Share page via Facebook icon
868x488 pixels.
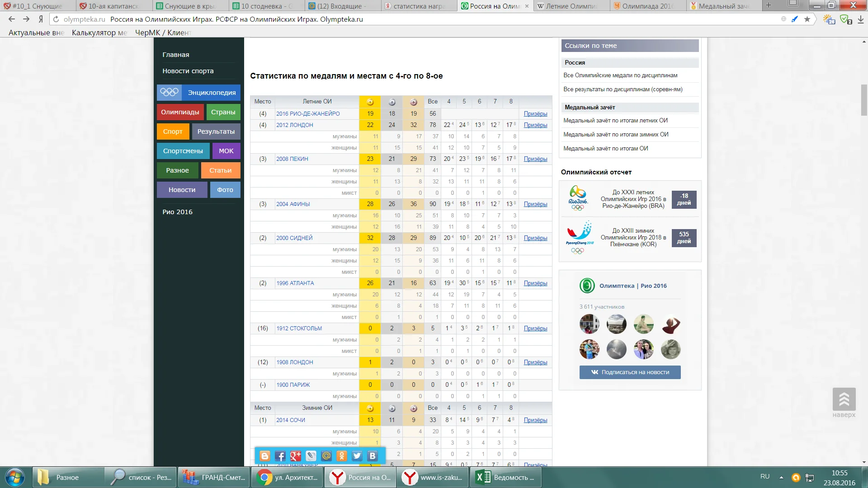[x=280, y=456]
